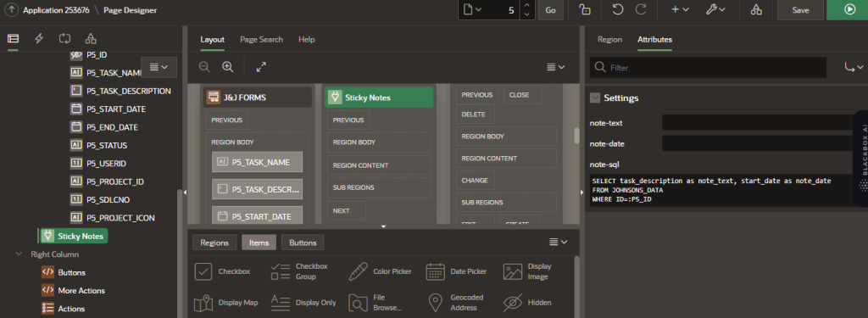Increment the page number
The image size is (868, 318).
coord(526,6)
